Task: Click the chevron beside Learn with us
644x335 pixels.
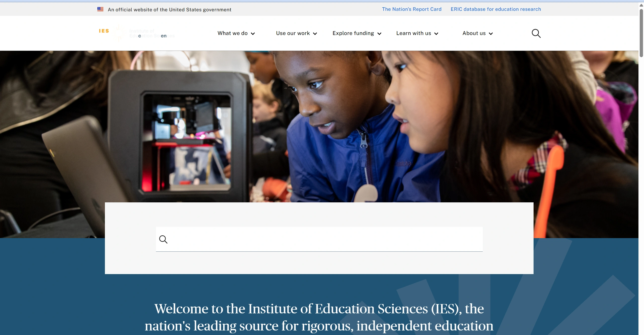Action: click(x=436, y=34)
